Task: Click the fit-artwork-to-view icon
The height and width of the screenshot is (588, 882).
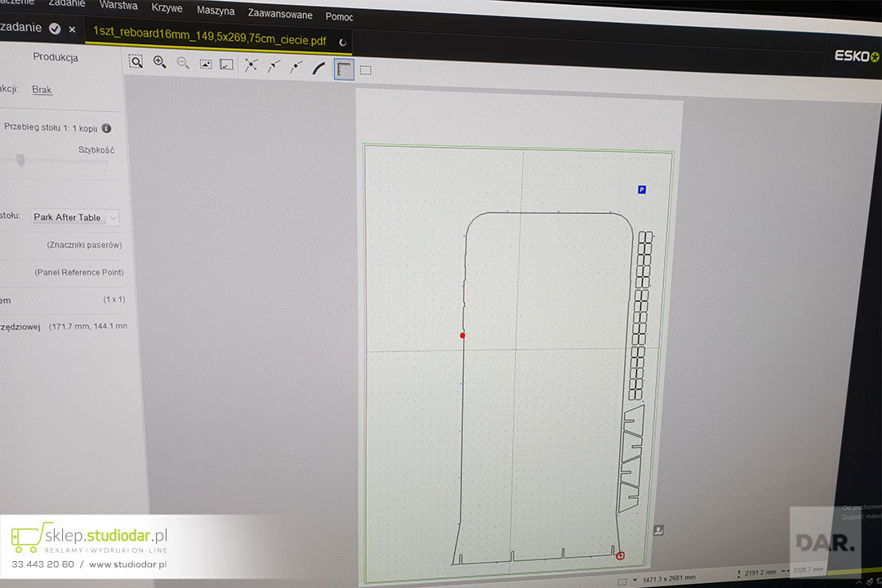Action: [205, 63]
